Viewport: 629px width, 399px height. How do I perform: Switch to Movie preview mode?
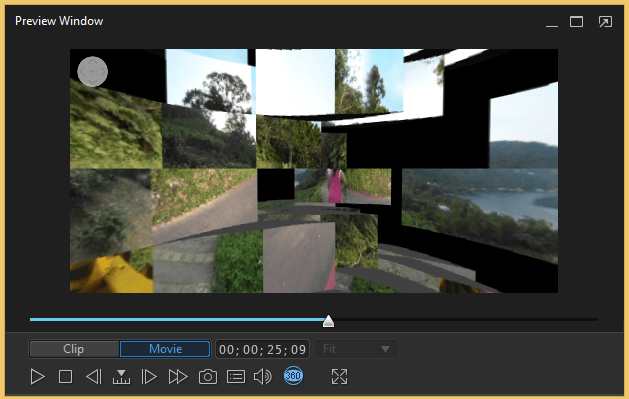(x=165, y=349)
